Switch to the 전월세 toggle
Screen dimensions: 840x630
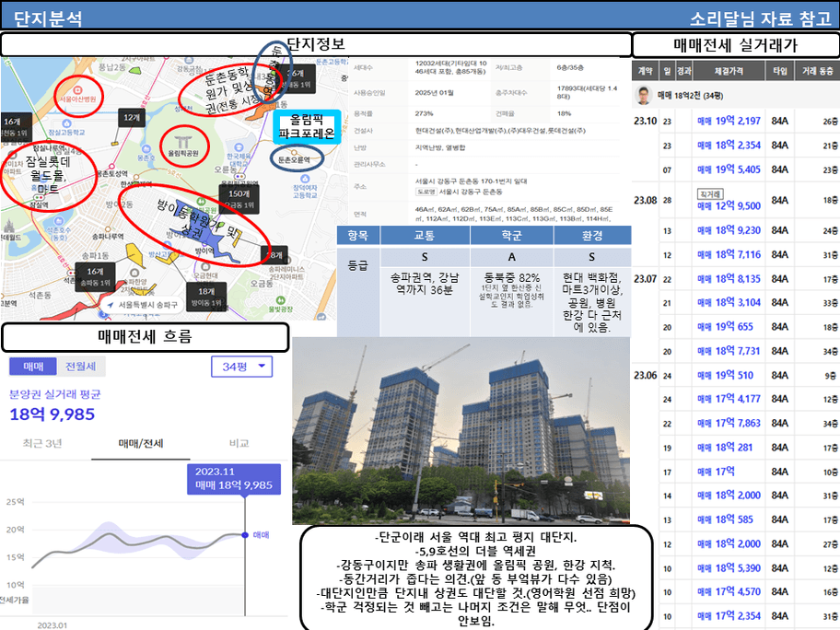point(81,367)
